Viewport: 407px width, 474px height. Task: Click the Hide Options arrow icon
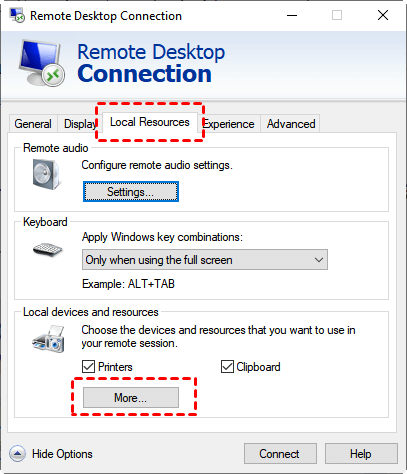17,453
